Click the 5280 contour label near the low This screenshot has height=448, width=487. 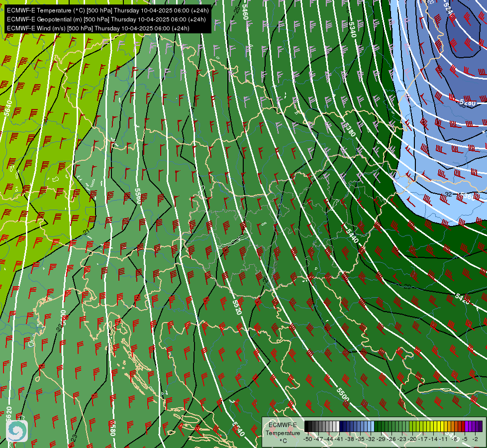[468, 102]
